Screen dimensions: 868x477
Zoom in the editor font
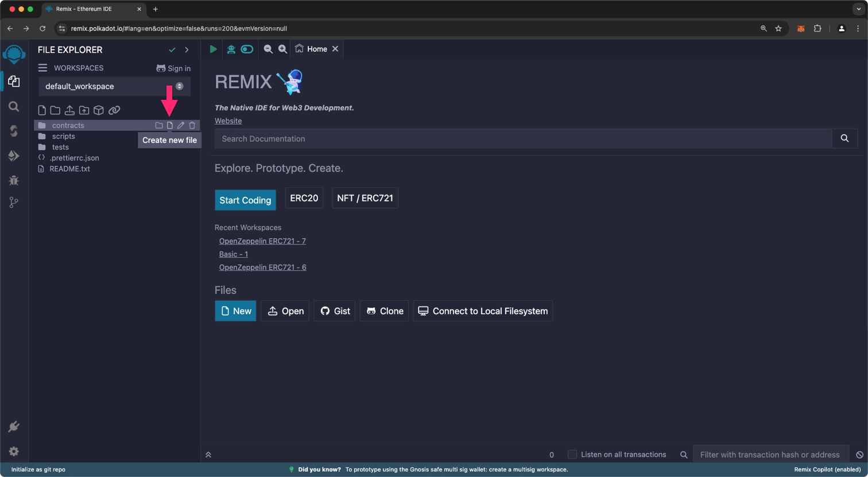pyautogui.click(x=282, y=49)
